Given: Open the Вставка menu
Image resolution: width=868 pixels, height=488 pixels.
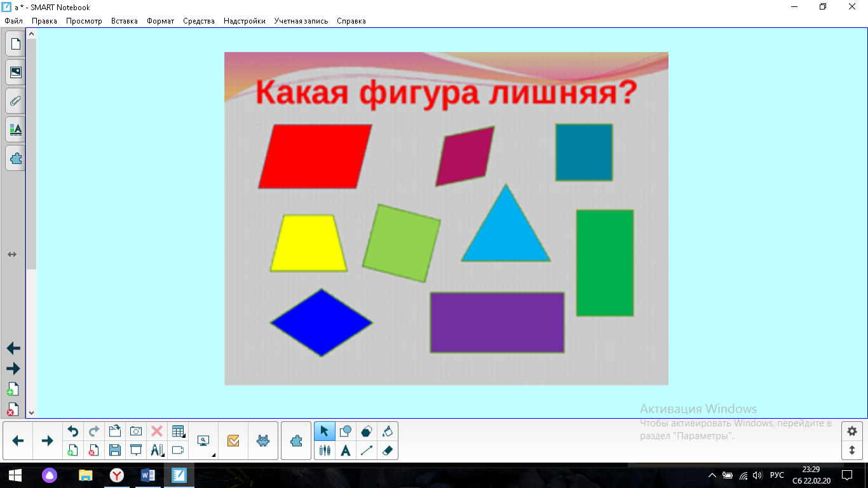Looking at the screenshot, I should pos(124,21).
